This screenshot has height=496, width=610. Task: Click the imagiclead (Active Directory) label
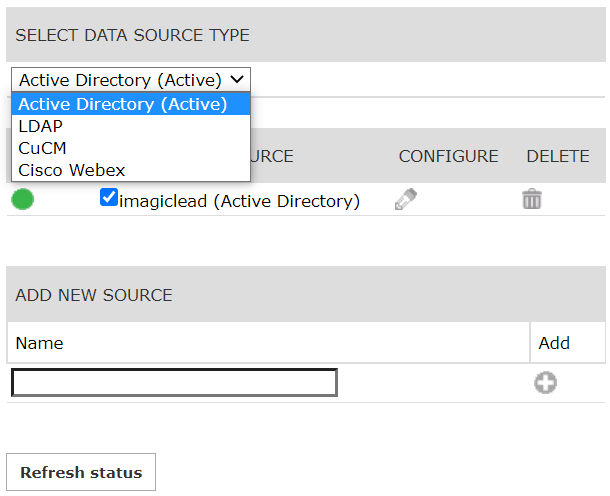point(239,201)
